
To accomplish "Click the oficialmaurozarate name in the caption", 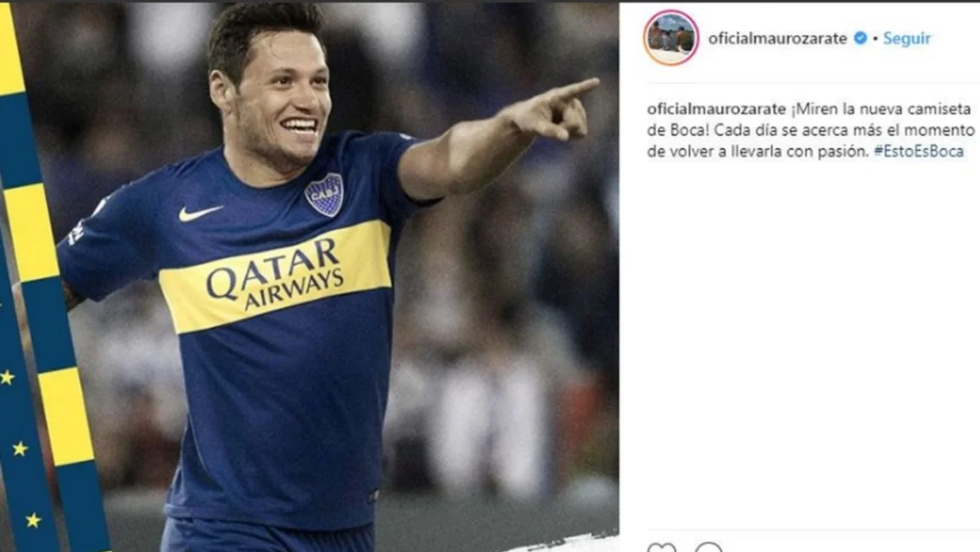I will [716, 109].
